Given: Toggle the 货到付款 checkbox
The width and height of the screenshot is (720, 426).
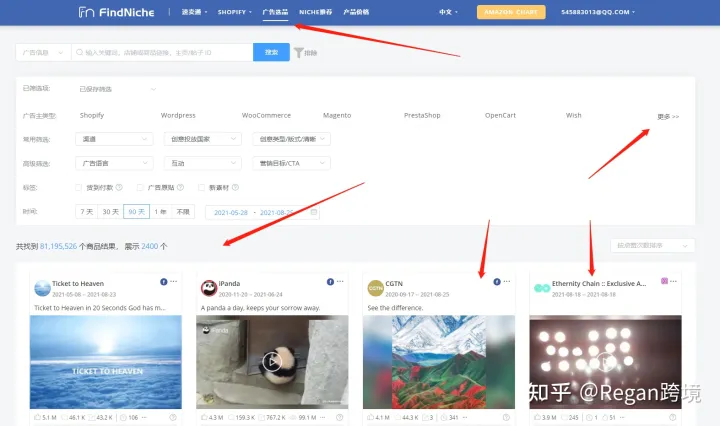Looking at the screenshot, I should (80, 187).
